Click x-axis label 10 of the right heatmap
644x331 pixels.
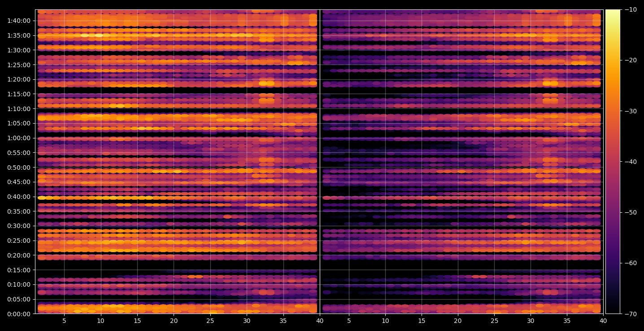pos(385,321)
